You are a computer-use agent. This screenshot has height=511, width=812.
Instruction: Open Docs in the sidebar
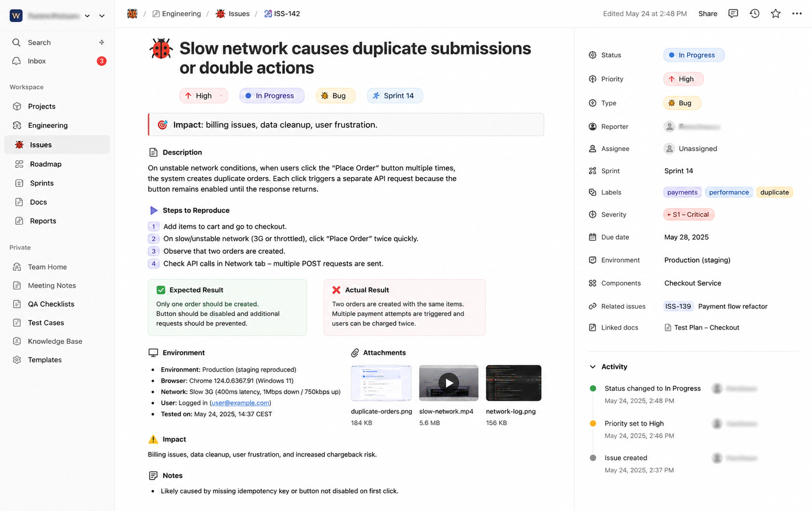[57, 202]
